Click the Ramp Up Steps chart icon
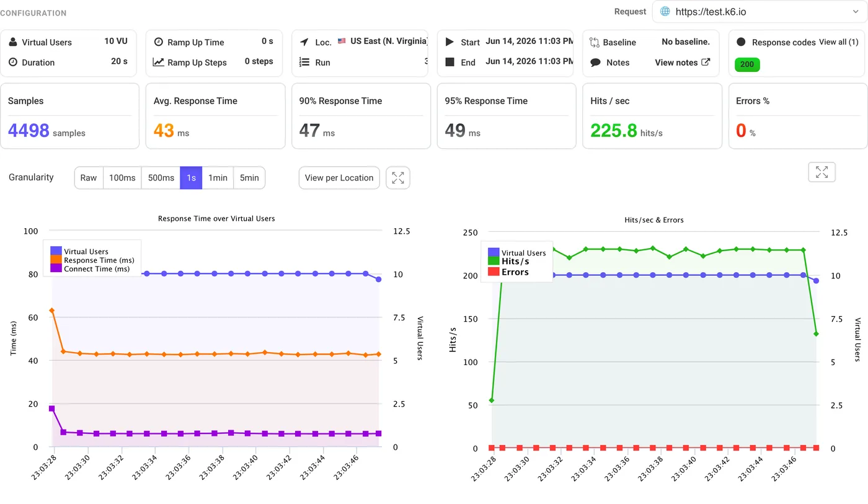The width and height of the screenshot is (868, 504). click(x=158, y=62)
